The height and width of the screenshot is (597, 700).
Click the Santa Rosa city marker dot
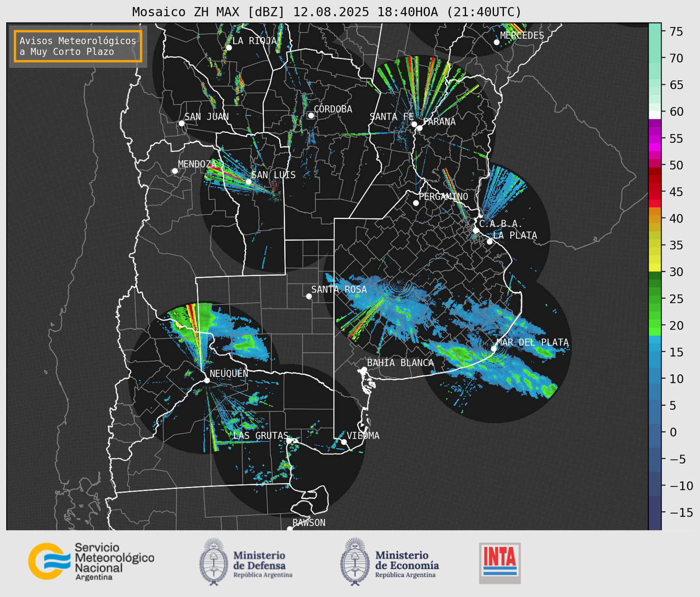click(309, 296)
